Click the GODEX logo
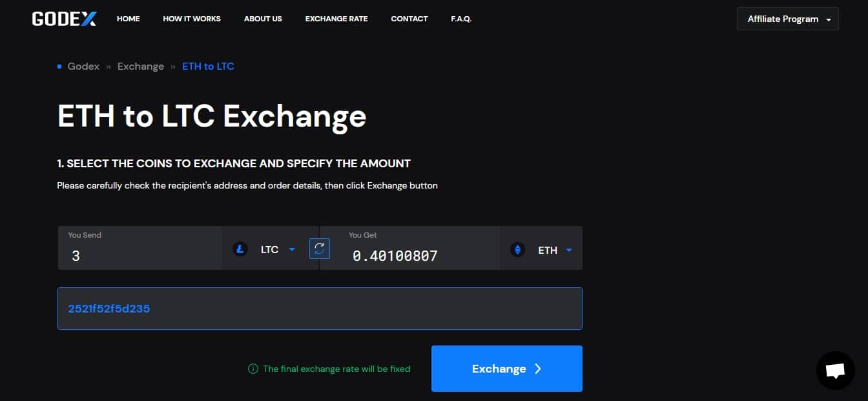The height and width of the screenshot is (401, 868). click(x=64, y=19)
